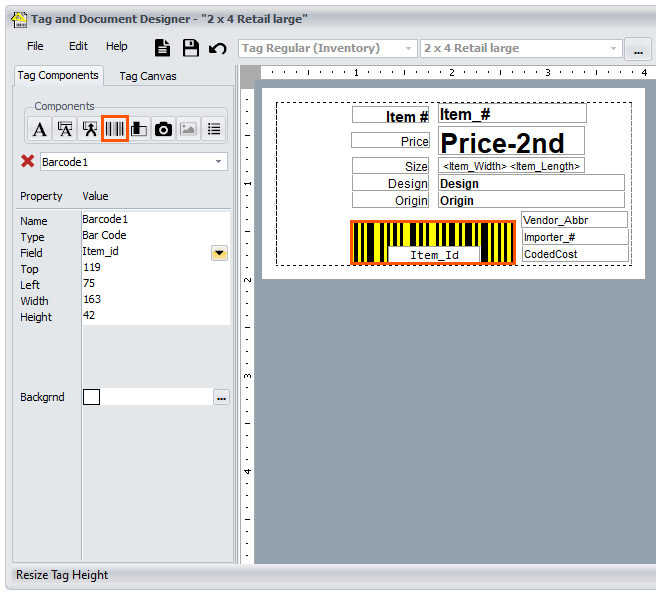Screen dimensions: 656x596
Task: Select the Item_Id barcode on the canvas
Action: coord(433,243)
